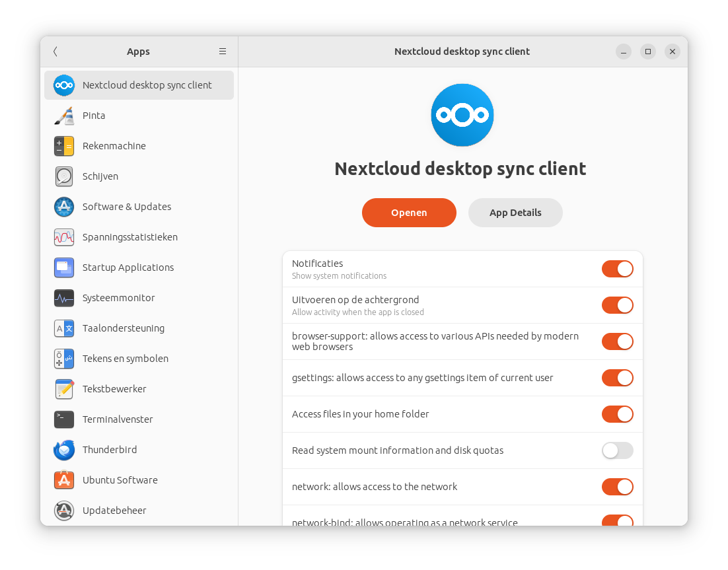View App Details
Image resolution: width=728 pixels, height=570 pixels.
(515, 213)
